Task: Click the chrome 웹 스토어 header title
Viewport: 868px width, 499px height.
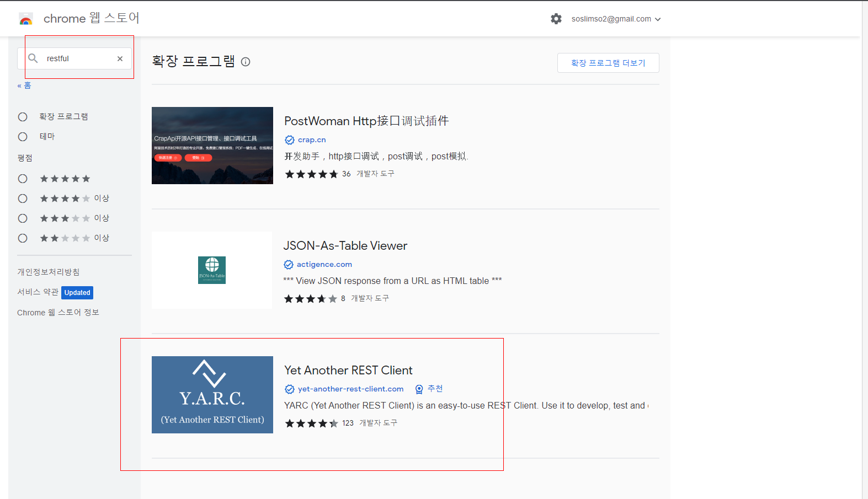Action: point(92,18)
